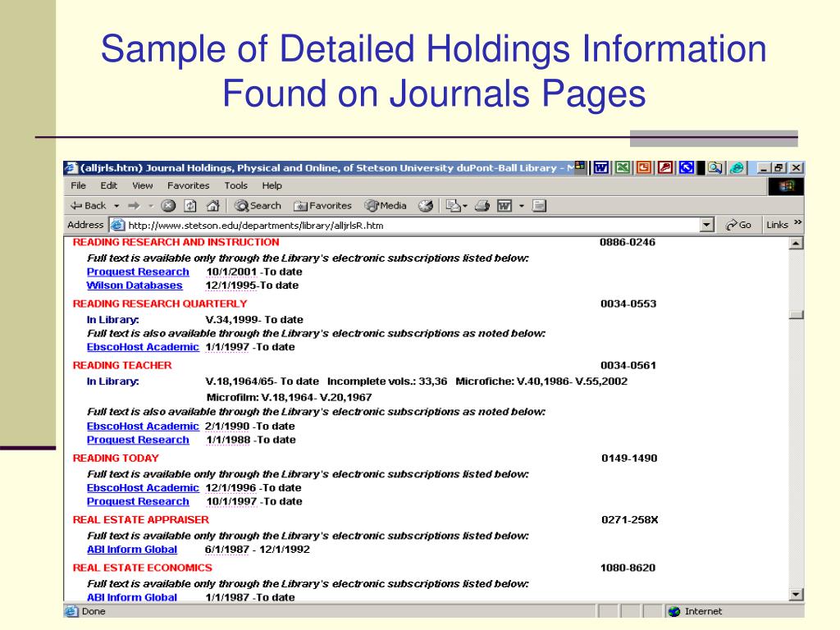This screenshot has width=840, height=630.
Task: Open the Wilson Databases link
Action: point(135,285)
